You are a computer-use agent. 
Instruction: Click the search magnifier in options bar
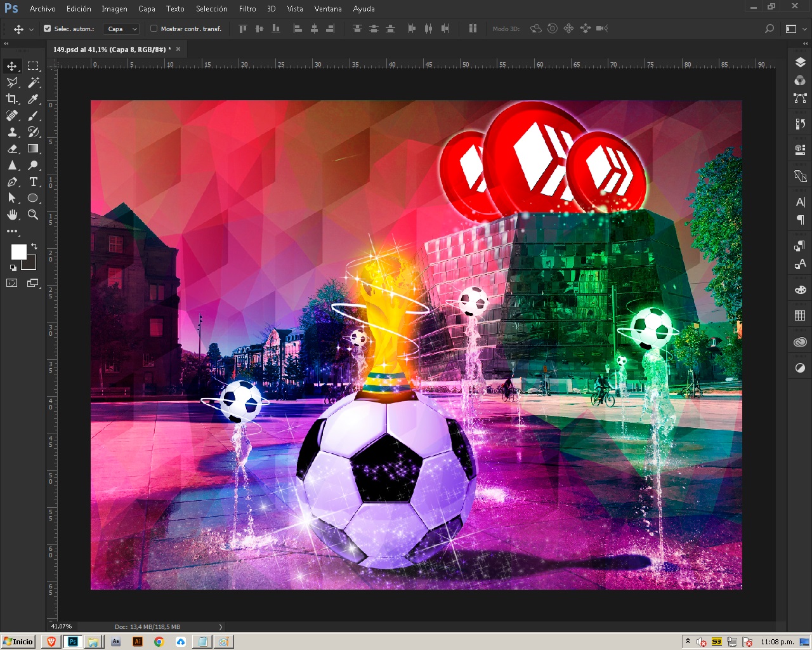tap(769, 29)
